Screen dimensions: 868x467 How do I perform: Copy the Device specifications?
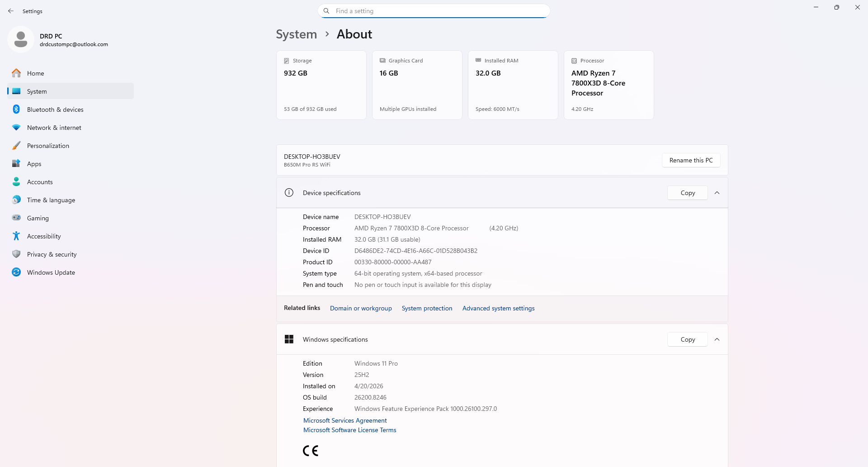(688, 193)
